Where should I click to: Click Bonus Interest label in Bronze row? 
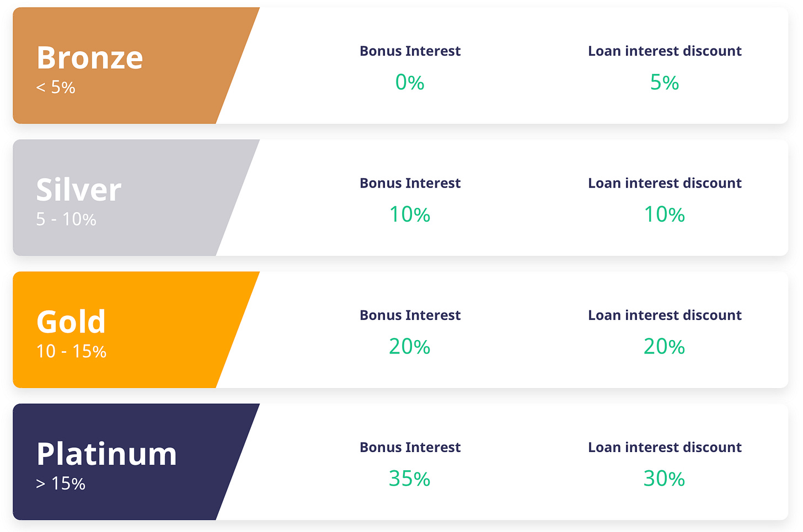point(410,51)
